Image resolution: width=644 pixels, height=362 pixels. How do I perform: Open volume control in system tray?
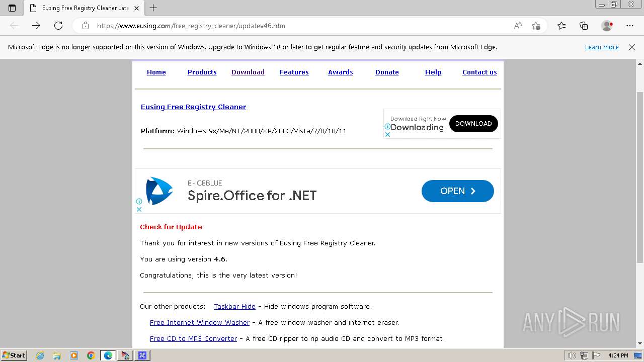(x=572, y=355)
